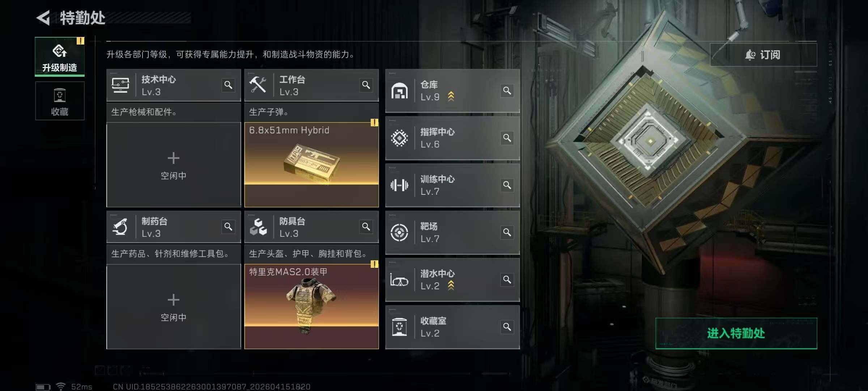The height and width of the screenshot is (391, 868).
Task: Open 制药台 magnifier details icon
Action: [228, 227]
